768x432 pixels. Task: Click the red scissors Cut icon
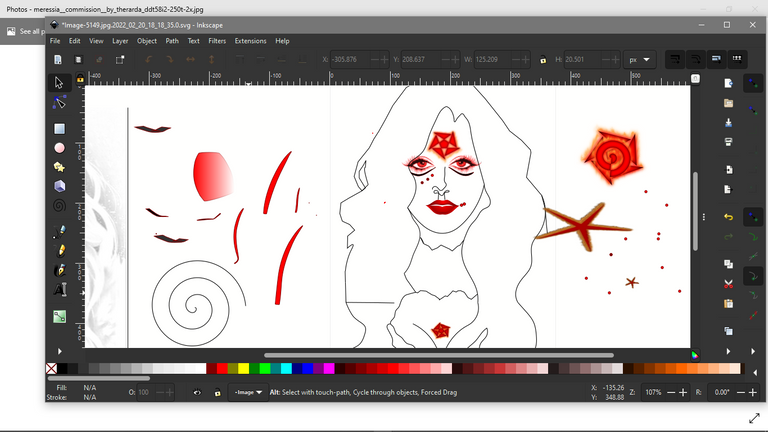pos(728,284)
